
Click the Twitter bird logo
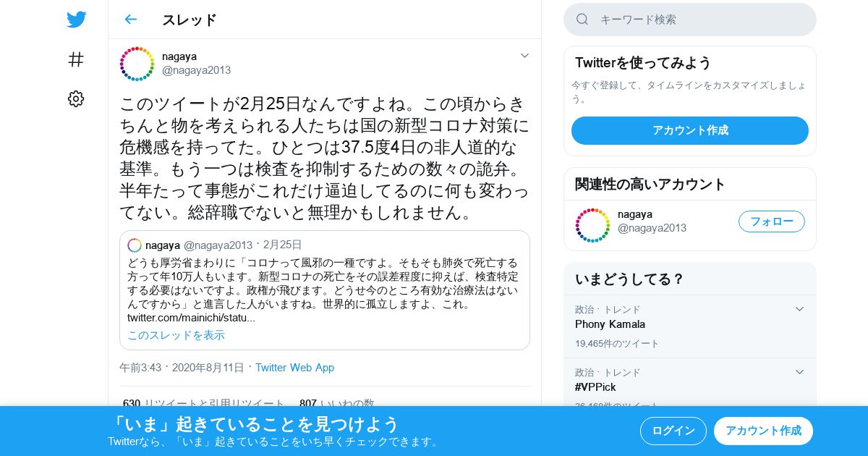76,20
